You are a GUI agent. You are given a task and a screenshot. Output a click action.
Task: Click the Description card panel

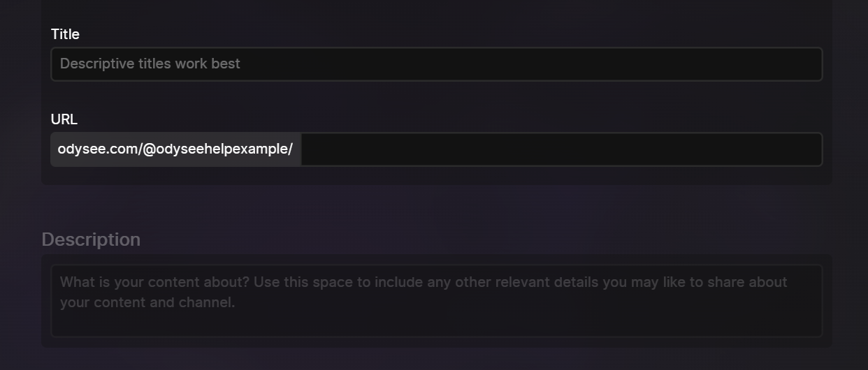point(437,301)
